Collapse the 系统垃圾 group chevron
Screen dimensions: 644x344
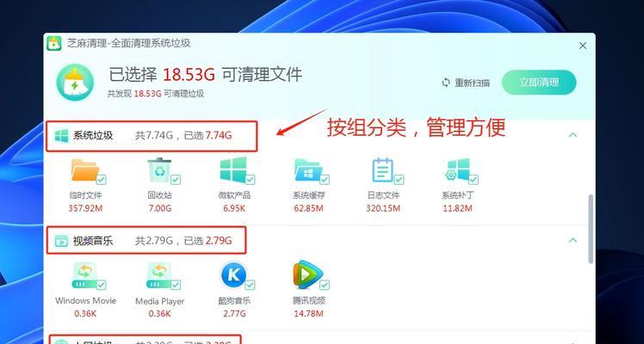(x=573, y=134)
